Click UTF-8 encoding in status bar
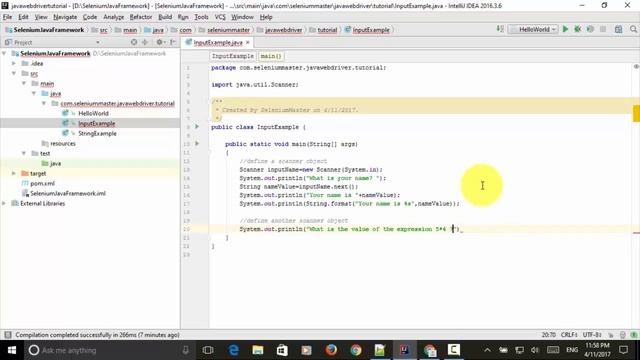The image size is (640, 360). 591,335
